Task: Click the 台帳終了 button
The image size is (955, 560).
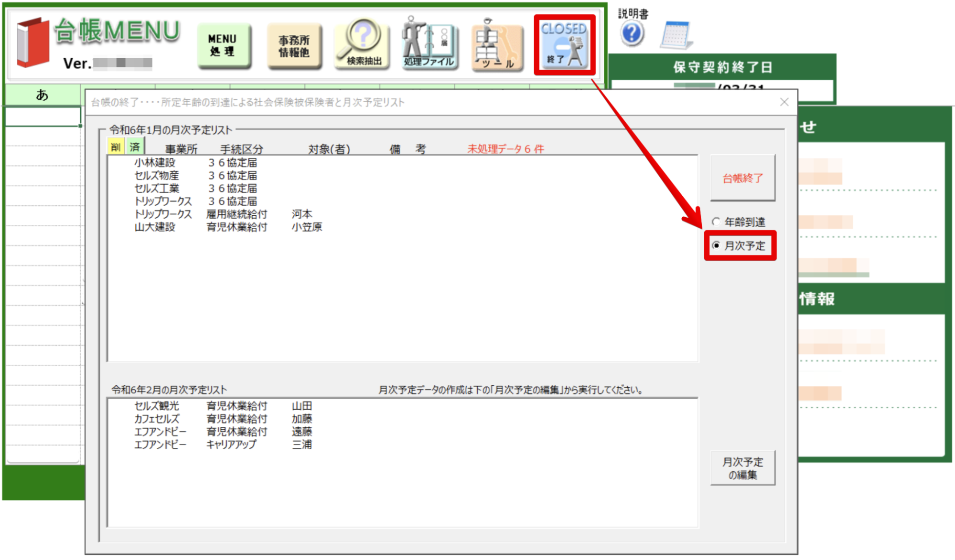Action: pyautogui.click(x=742, y=178)
